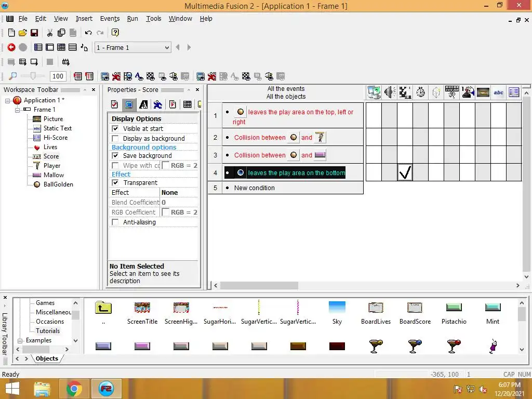
Task: Uncheck the Transparent checkbox
Action: point(115,182)
